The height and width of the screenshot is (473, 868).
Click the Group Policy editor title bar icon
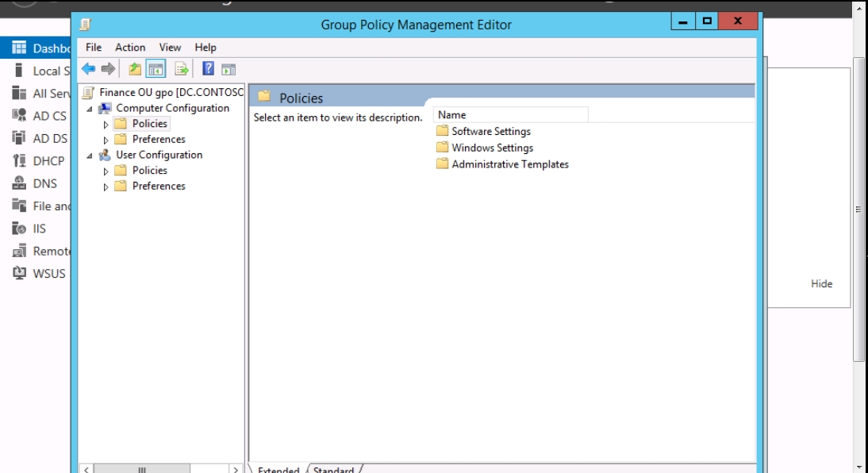(x=85, y=25)
